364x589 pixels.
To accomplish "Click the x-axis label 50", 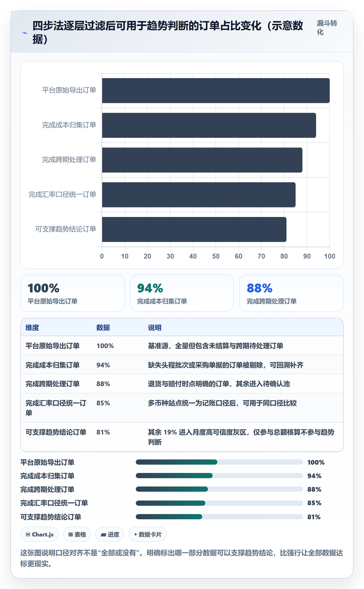I will [x=216, y=256].
